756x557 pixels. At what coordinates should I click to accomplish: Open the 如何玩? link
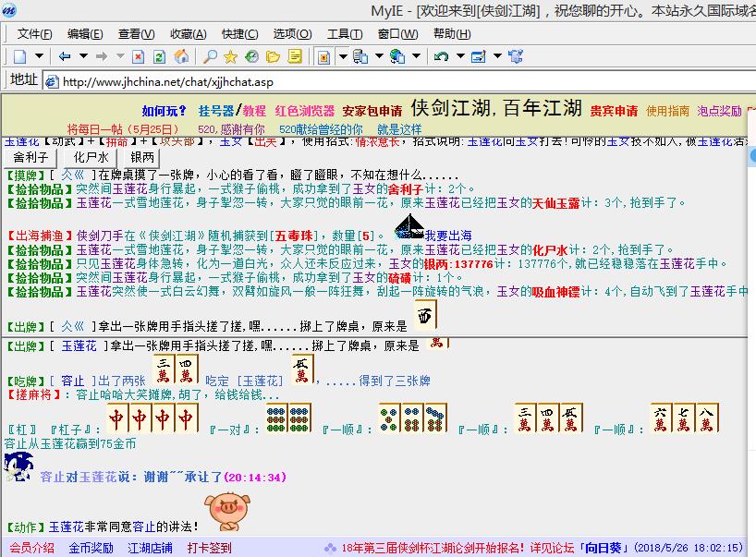(x=164, y=111)
